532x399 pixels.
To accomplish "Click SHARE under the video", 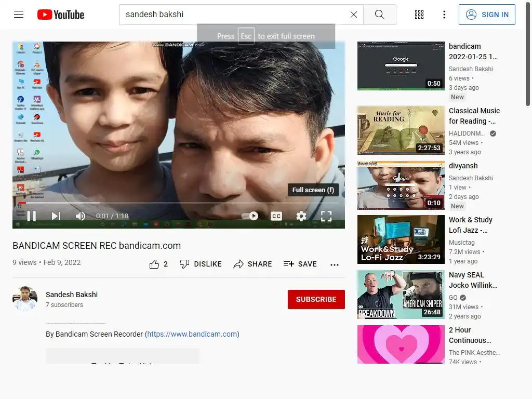I will point(253,264).
